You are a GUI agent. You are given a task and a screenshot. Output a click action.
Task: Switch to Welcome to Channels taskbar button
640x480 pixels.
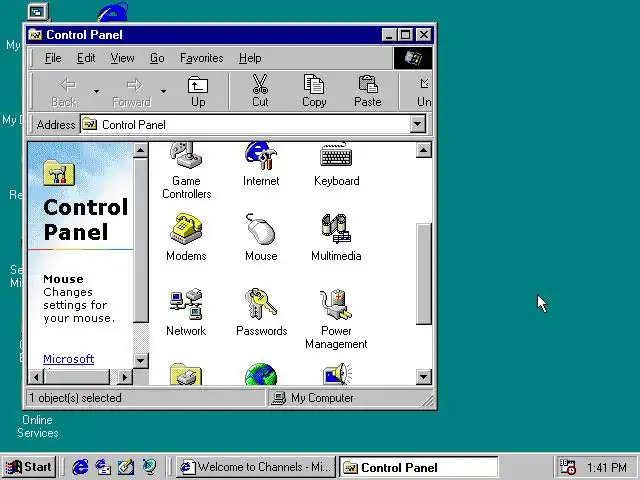pos(256,467)
